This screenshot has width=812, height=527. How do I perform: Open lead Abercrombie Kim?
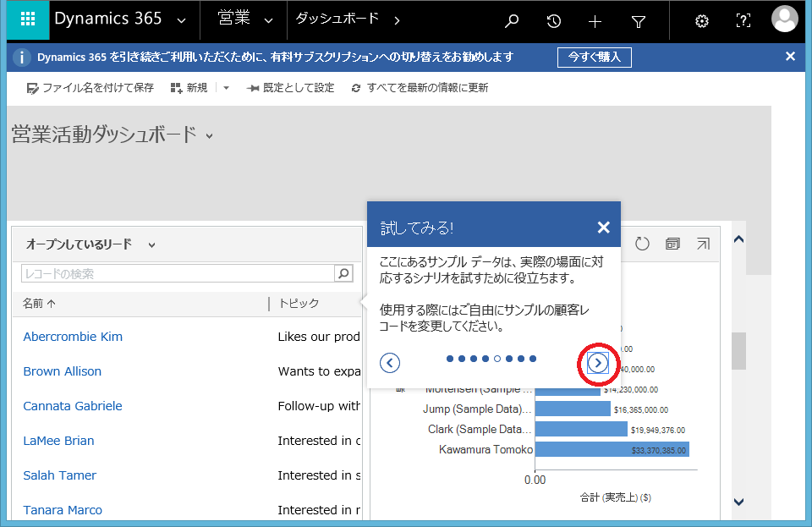coord(73,337)
